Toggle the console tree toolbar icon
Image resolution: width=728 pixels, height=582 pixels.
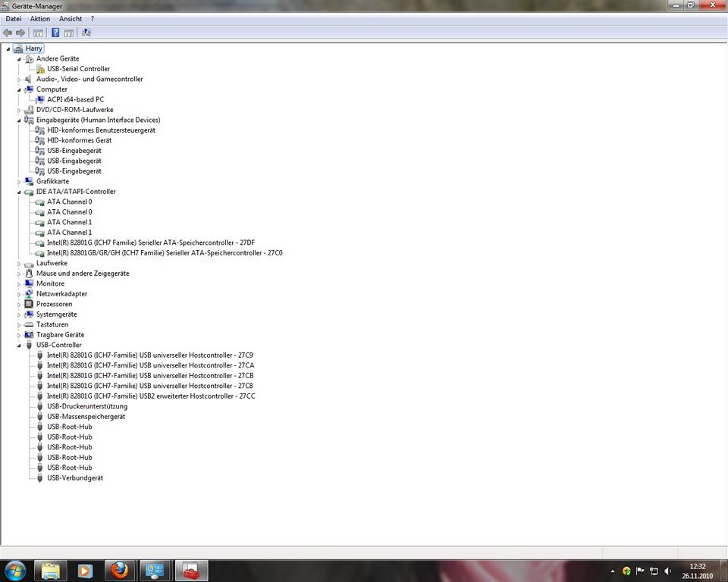[38, 33]
